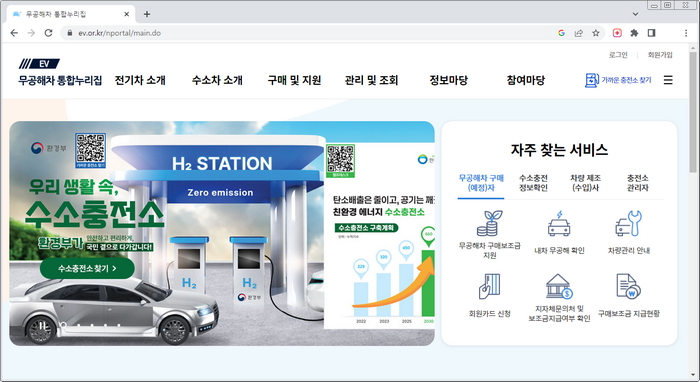View site information lock icon
700x382 pixels.
[70, 33]
